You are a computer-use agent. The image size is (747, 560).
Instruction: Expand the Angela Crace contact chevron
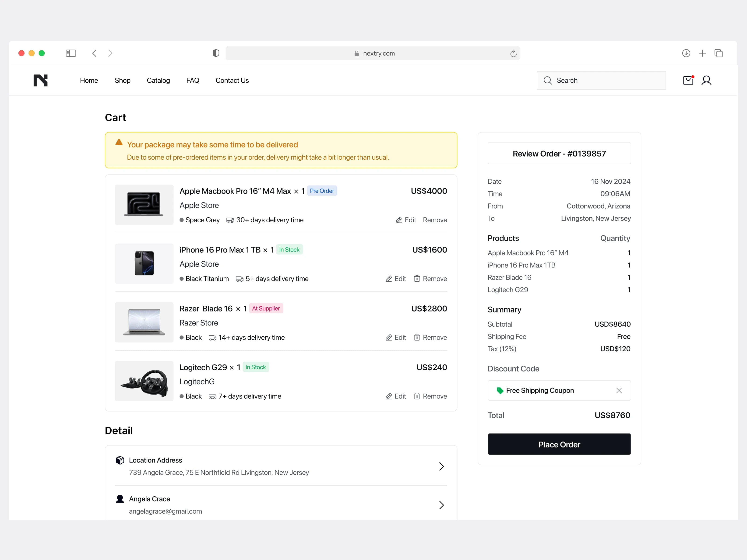[x=441, y=505]
